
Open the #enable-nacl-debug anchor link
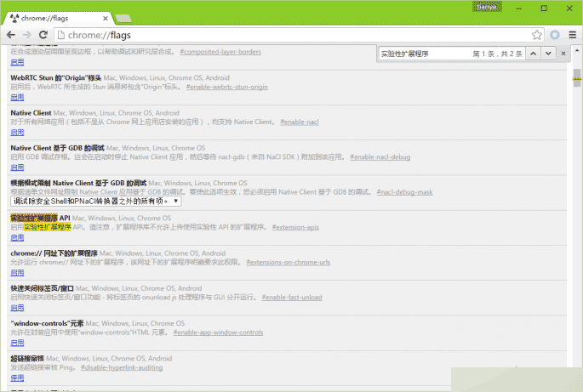pyautogui.click(x=380, y=156)
